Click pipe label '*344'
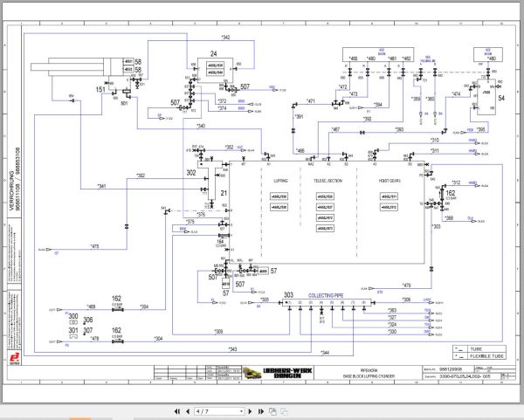Image resolution: width=524 pixels, height=420 pixels. tap(325, 353)
